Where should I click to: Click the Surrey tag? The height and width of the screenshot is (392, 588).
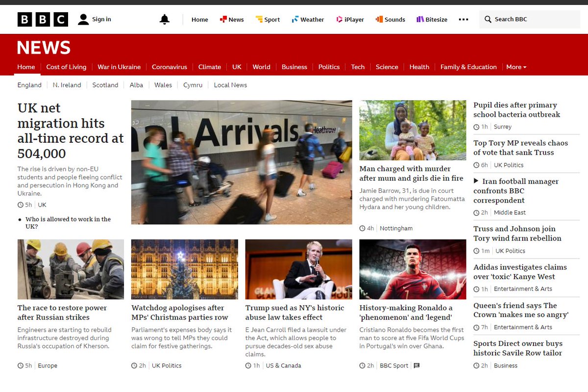(503, 127)
